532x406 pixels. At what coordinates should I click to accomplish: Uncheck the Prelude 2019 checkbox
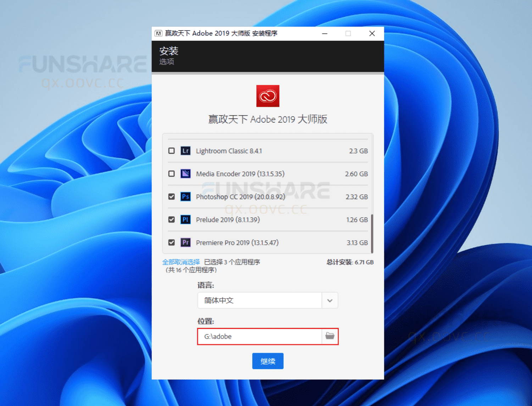click(x=172, y=220)
